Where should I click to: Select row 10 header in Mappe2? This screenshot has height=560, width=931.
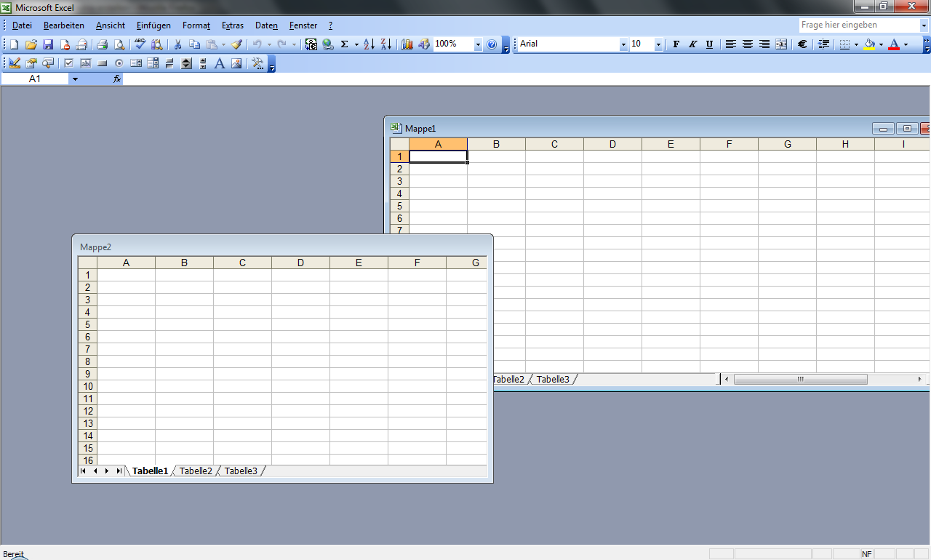pos(88,386)
